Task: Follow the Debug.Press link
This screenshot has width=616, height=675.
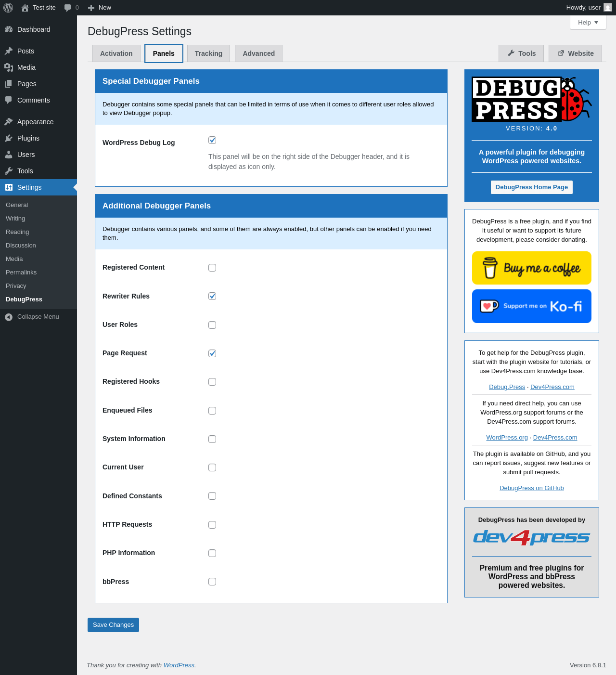Action: click(x=507, y=387)
